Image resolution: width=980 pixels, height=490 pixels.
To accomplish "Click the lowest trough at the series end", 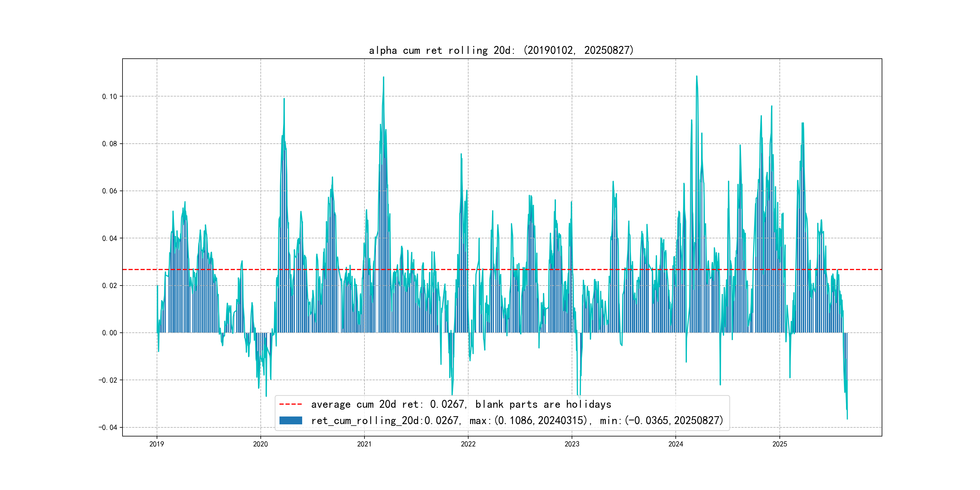I will pyautogui.click(x=847, y=419).
